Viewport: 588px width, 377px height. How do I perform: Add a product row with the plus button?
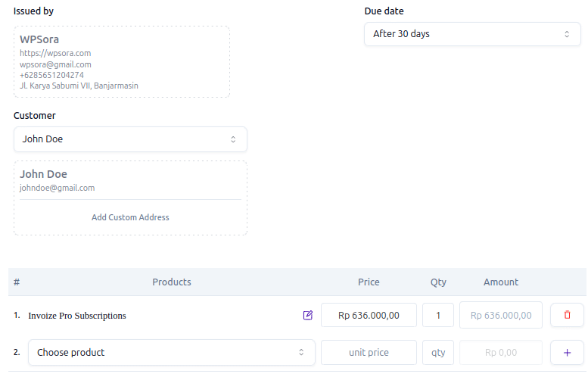pyautogui.click(x=567, y=352)
